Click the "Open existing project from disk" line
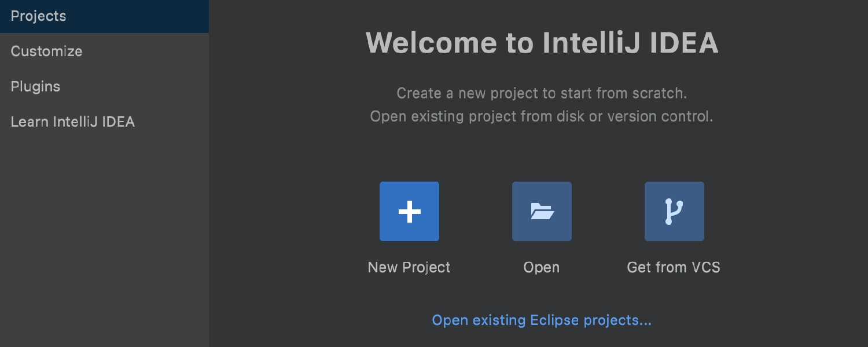 pos(542,116)
